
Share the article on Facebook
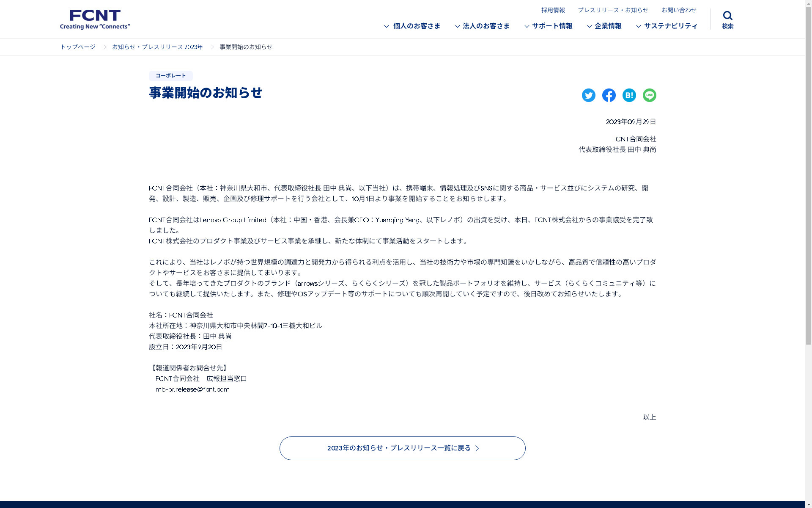609,95
